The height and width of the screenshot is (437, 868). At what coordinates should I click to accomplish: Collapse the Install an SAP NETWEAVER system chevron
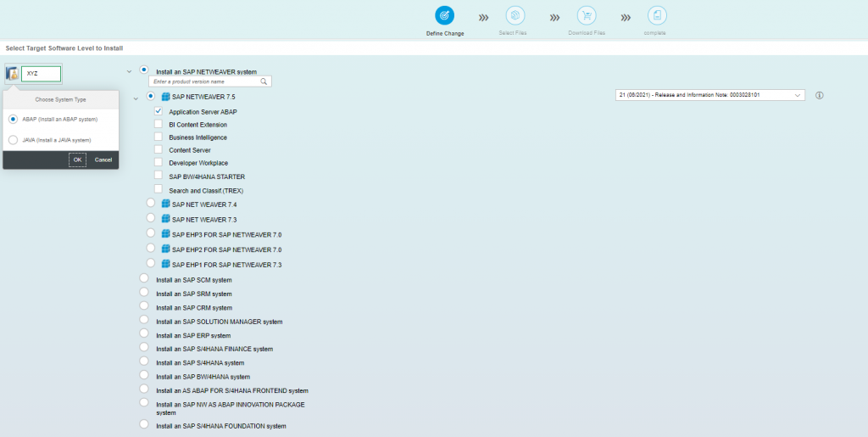pyautogui.click(x=129, y=71)
